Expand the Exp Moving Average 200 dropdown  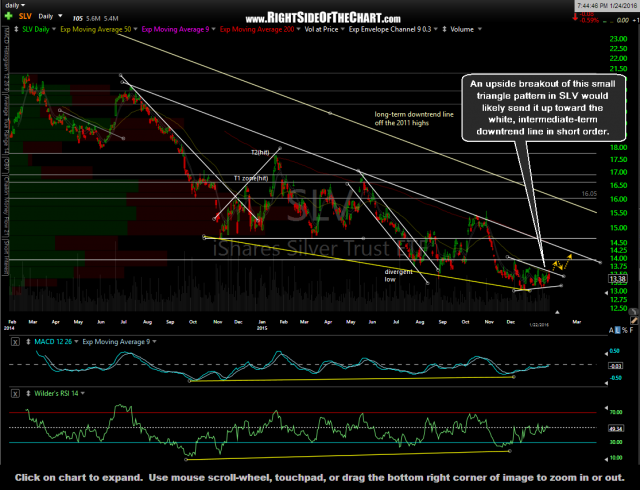tap(298, 29)
